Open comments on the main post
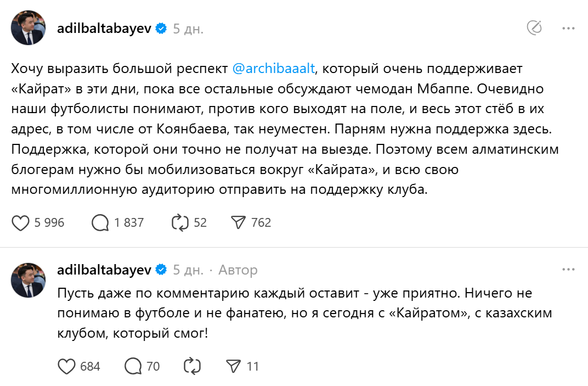The image size is (588, 386). point(100,222)
